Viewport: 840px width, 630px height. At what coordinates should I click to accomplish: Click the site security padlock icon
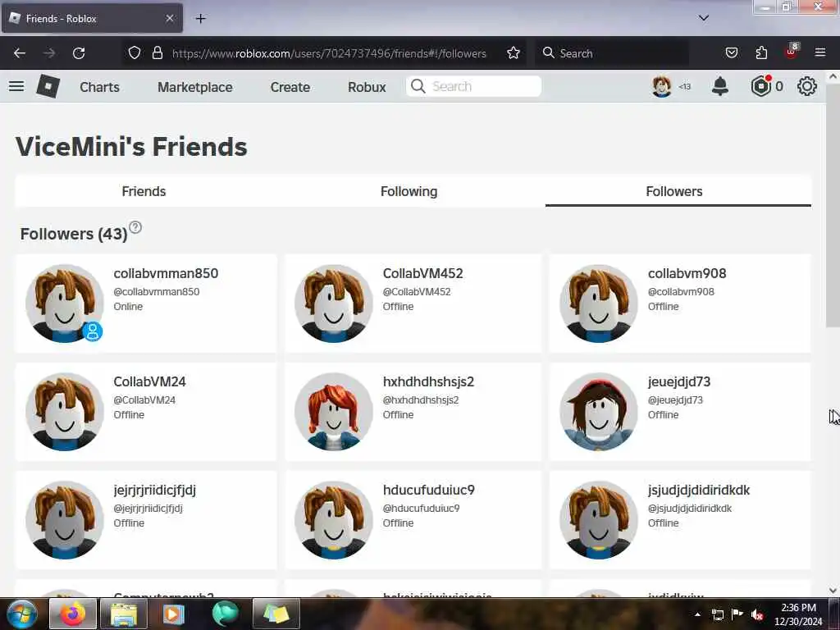pyautogui.click(x=157, y=53)
